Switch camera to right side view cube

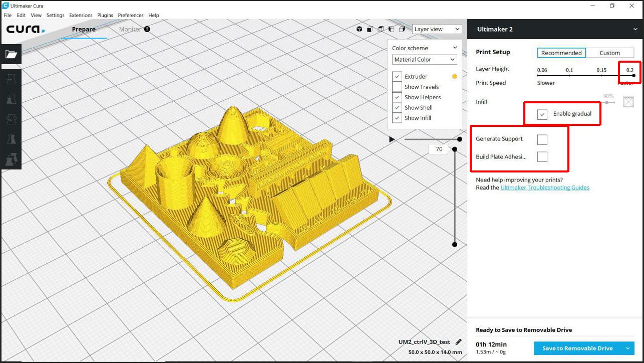(402, 29)
